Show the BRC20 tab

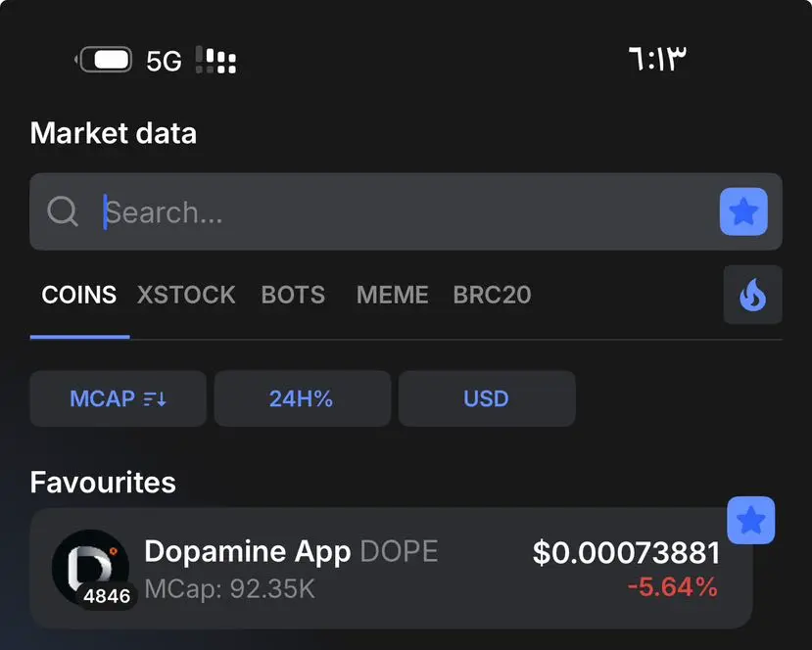[x=492, y=295]
